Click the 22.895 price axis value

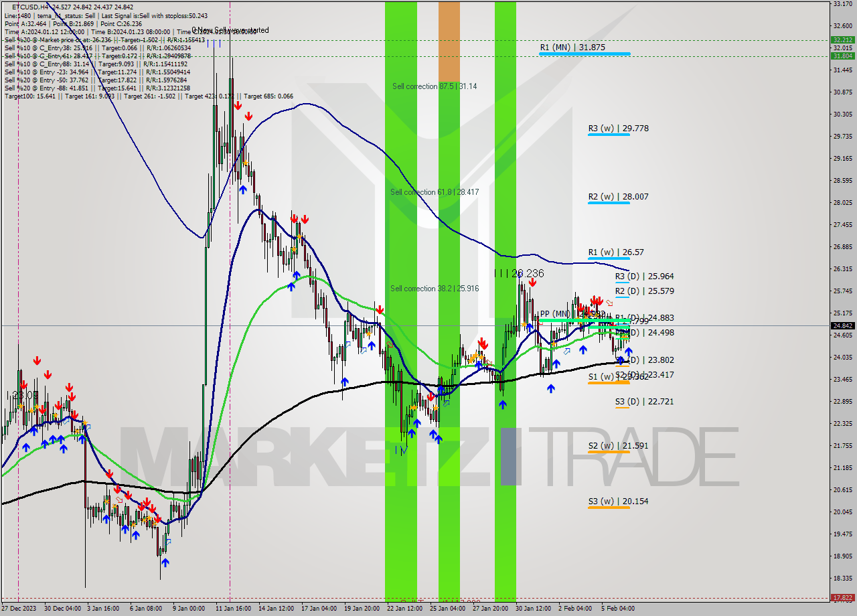tap(843, 401)
